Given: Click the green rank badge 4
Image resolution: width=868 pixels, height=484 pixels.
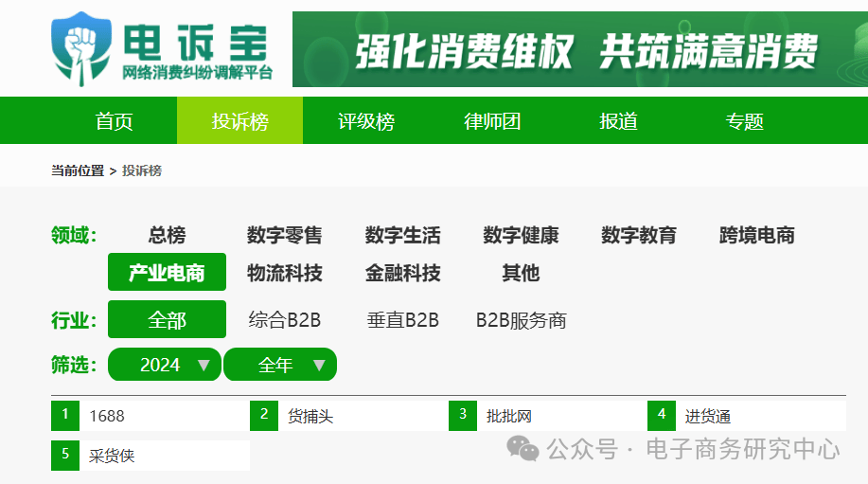Looking at the screenshot, I should [x=662, y=416].
